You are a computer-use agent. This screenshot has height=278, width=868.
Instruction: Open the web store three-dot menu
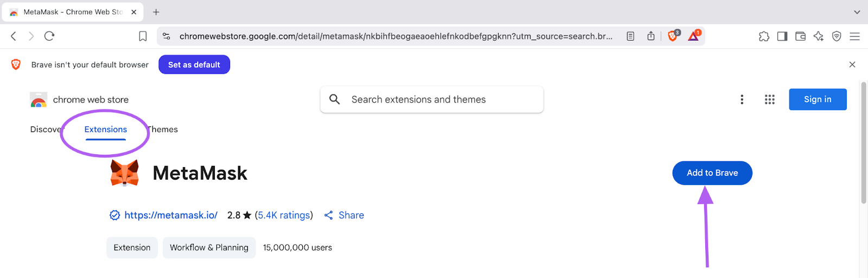[742, 99]
